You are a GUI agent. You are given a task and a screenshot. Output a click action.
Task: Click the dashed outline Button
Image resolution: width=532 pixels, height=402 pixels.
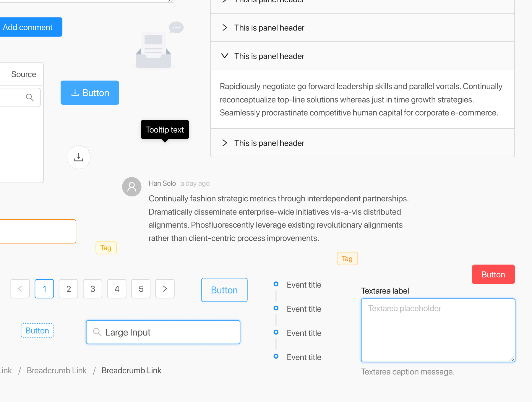tap(37, 330)
